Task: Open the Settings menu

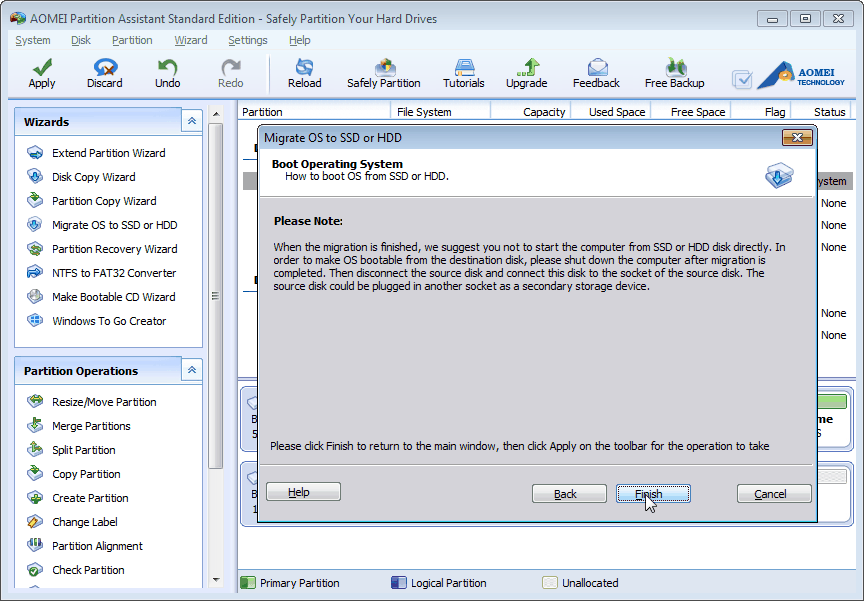Action: point(247,40)
